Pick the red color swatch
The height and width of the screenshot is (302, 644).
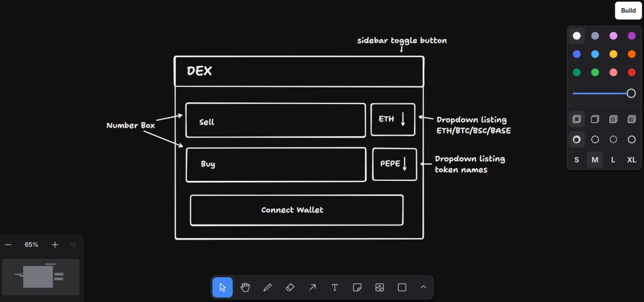(631, 72)
